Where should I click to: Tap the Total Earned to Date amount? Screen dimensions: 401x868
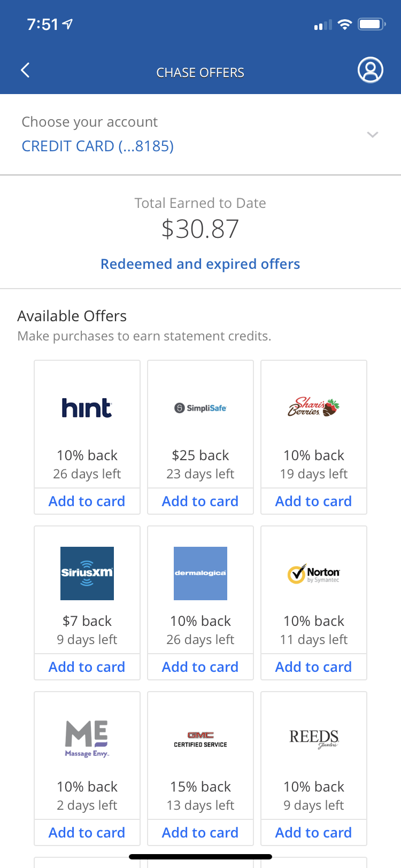click(200, 229)
